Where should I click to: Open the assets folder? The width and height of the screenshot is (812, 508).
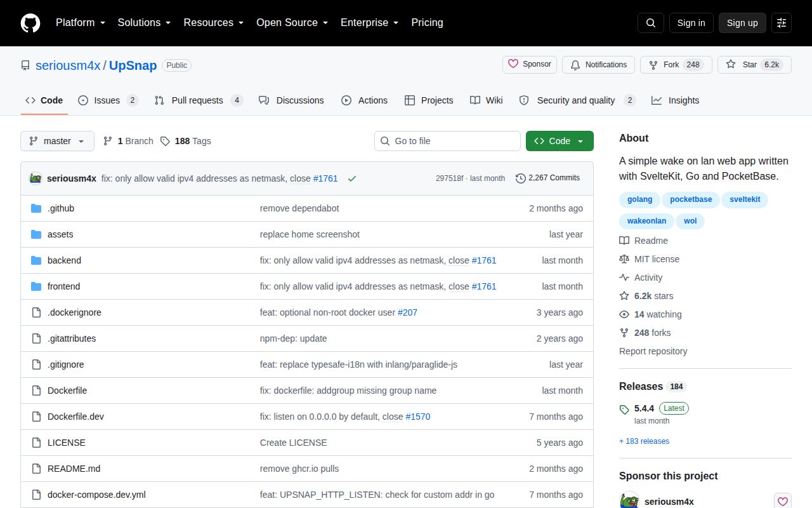[60, 234]
